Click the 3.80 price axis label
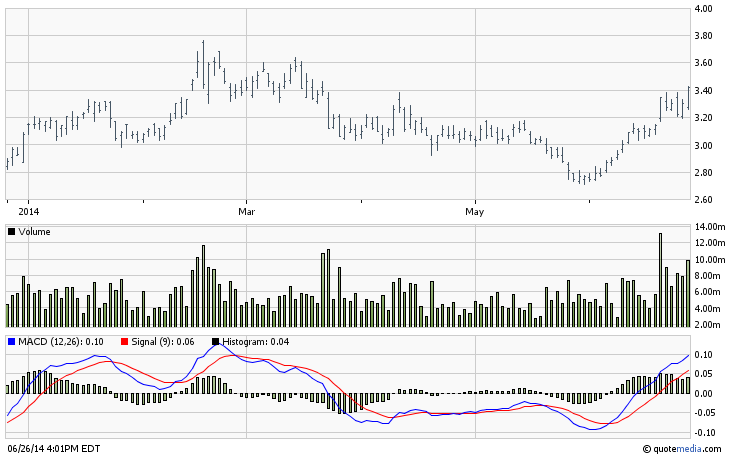 click(703, 35)
